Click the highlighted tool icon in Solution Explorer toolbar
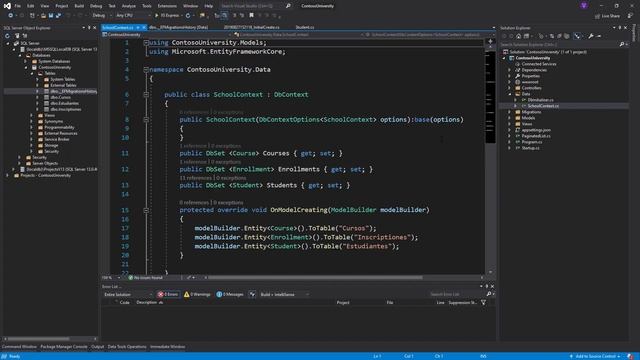This screenshot has width=640, height=360. coord(577,36)
